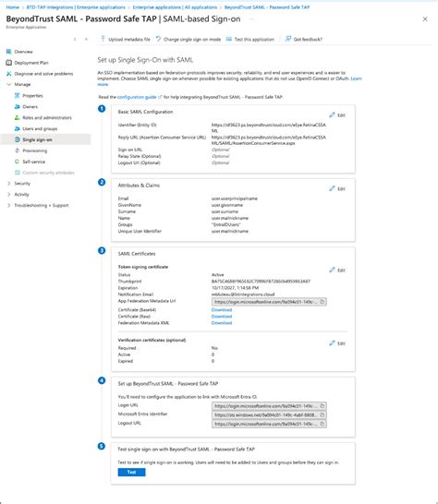Download Federation Metadata XML
Screen dimensions: 438x504
(222, 323)
